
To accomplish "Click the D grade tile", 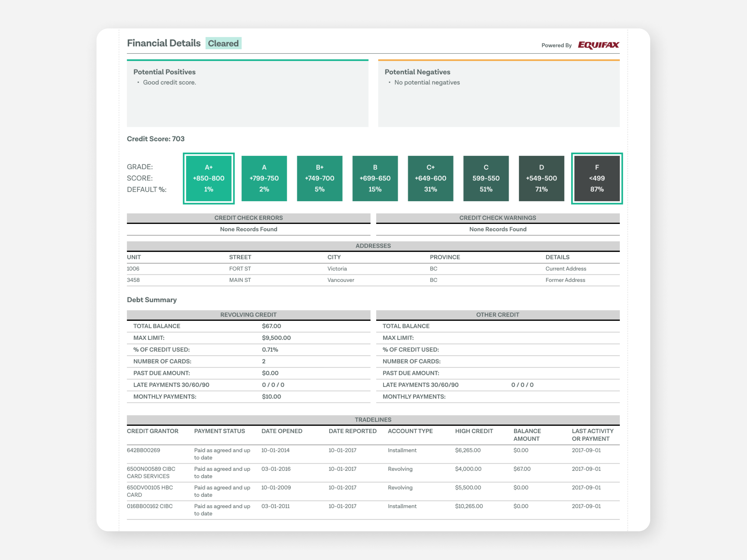I will [541, 178].
